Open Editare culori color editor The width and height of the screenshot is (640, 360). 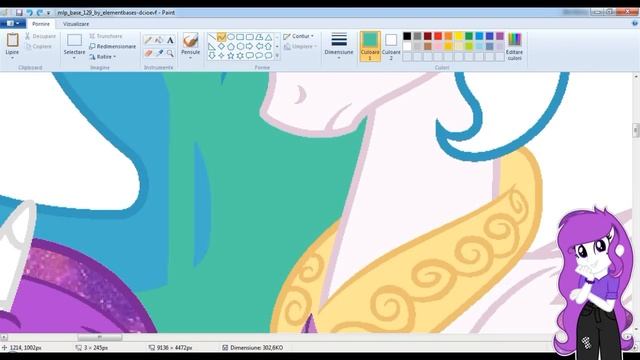pos(514,47)
